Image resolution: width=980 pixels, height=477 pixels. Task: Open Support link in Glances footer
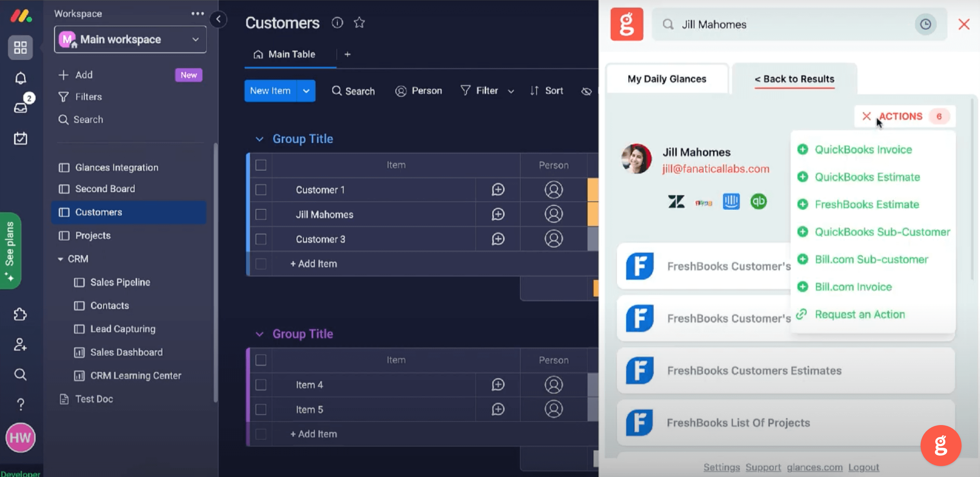pos(763,467)
